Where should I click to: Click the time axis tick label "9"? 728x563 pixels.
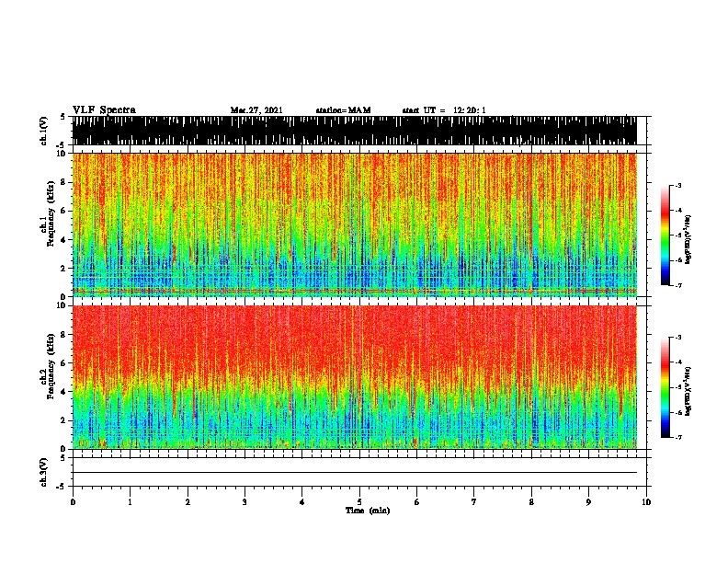pyautogui.click(x=588, y=502)
